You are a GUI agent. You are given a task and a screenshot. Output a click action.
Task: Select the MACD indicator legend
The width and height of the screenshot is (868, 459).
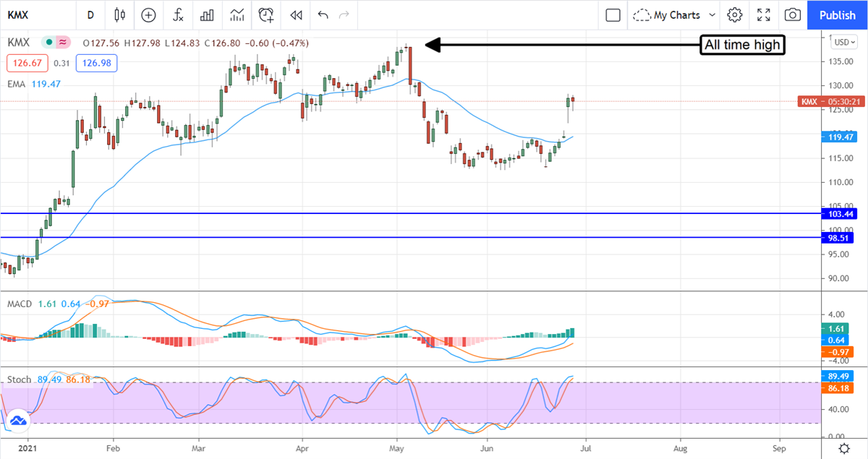point(20,304)
